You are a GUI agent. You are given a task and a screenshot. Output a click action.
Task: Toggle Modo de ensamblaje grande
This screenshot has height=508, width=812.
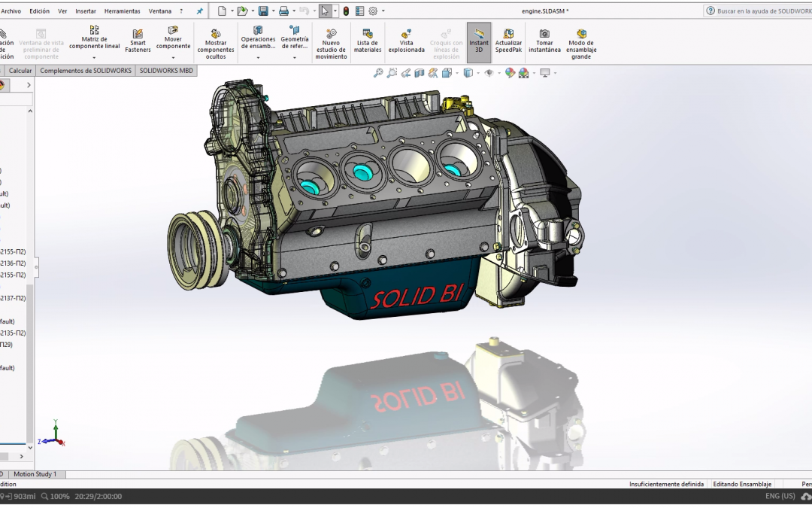click(581, 44)
